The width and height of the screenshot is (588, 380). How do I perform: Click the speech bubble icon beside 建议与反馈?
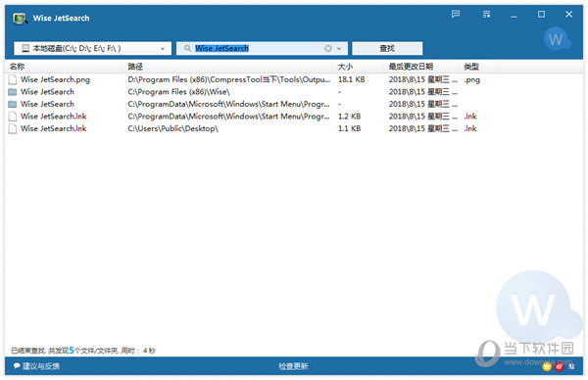tap(17, 365)
